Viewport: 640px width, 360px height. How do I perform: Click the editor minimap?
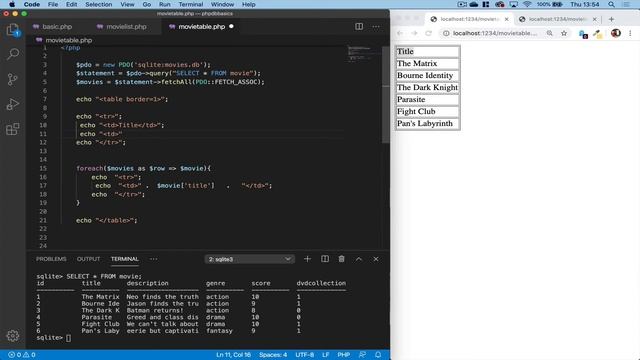pyautogui.click(x=363, y=55)
